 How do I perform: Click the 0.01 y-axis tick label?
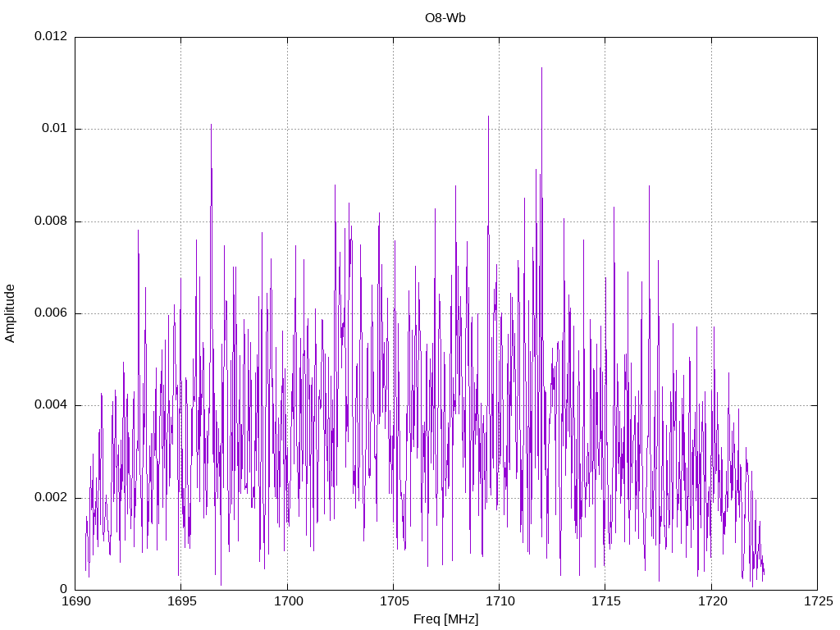click(x=55, y=128)
